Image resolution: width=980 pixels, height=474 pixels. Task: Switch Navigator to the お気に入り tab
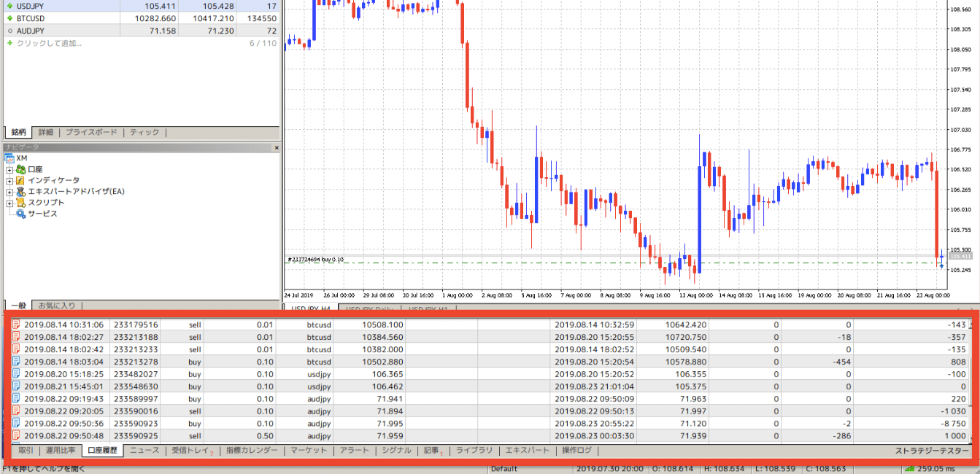56,305
